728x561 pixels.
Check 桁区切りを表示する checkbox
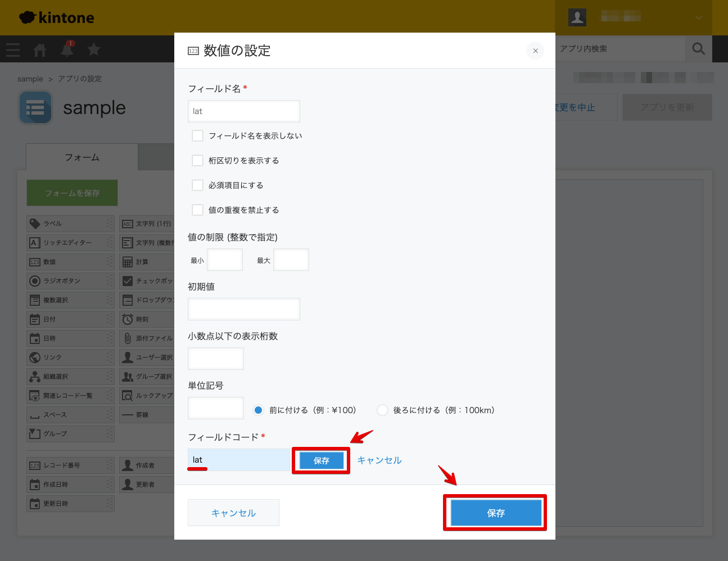(x=197, y=160)
